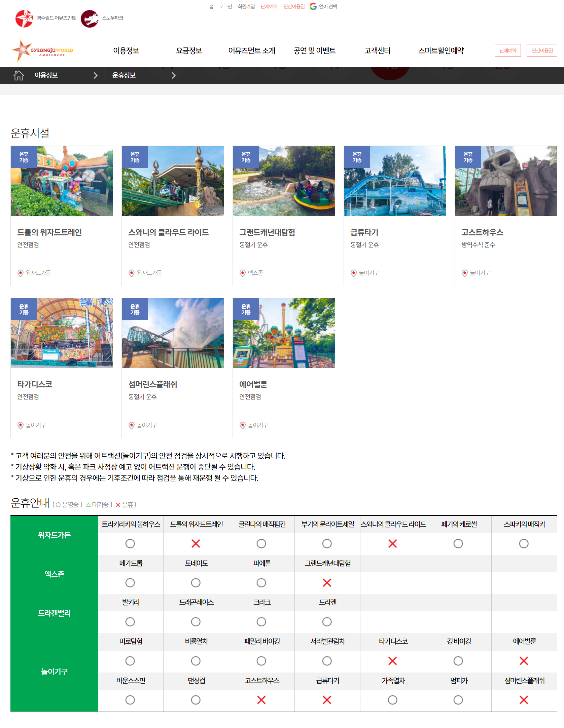
Task: Click the 로그인 link
Action: coord(225,6)
